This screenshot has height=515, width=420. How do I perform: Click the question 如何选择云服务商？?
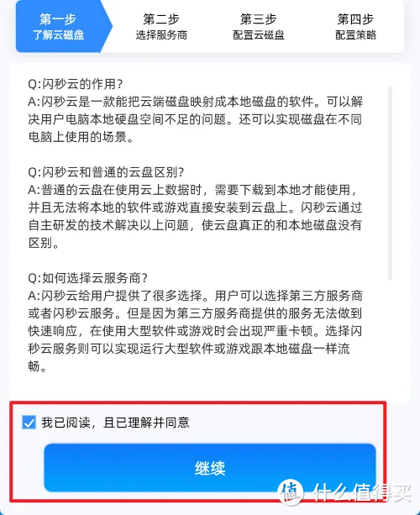(87, 278)
